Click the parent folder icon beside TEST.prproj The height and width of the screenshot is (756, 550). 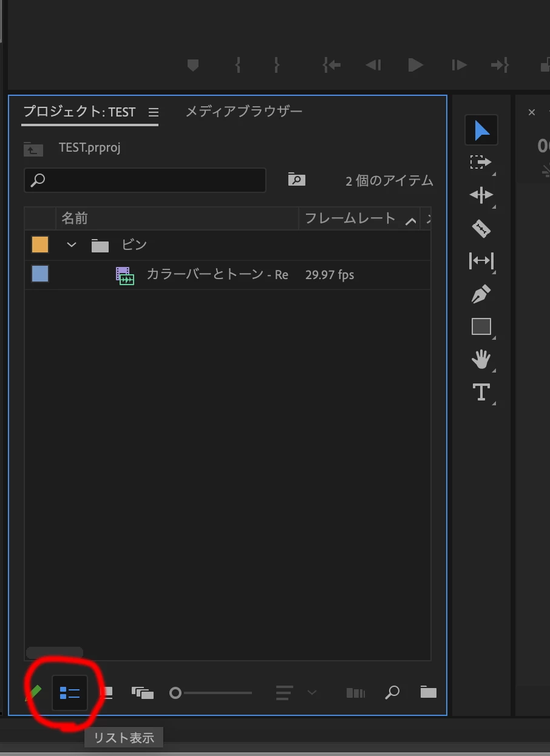point(33,148)
